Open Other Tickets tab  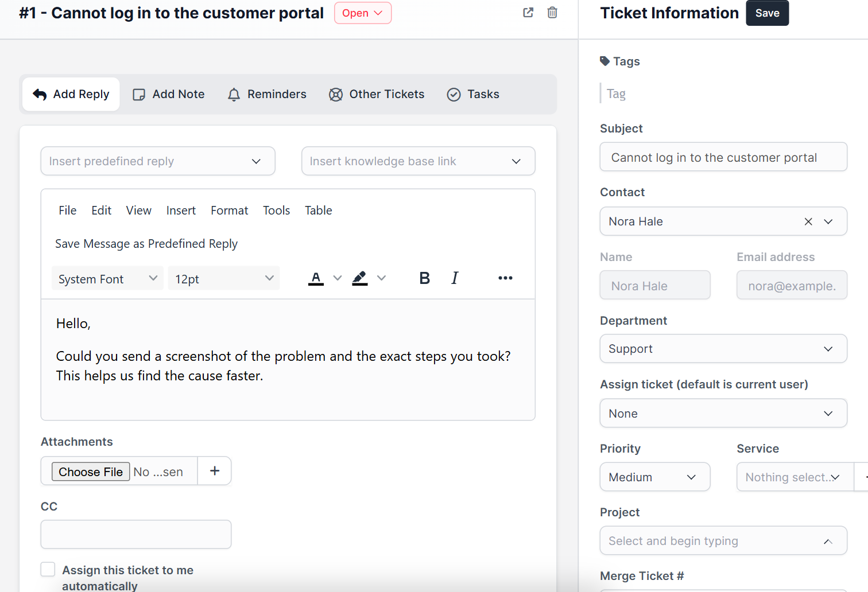377,94
